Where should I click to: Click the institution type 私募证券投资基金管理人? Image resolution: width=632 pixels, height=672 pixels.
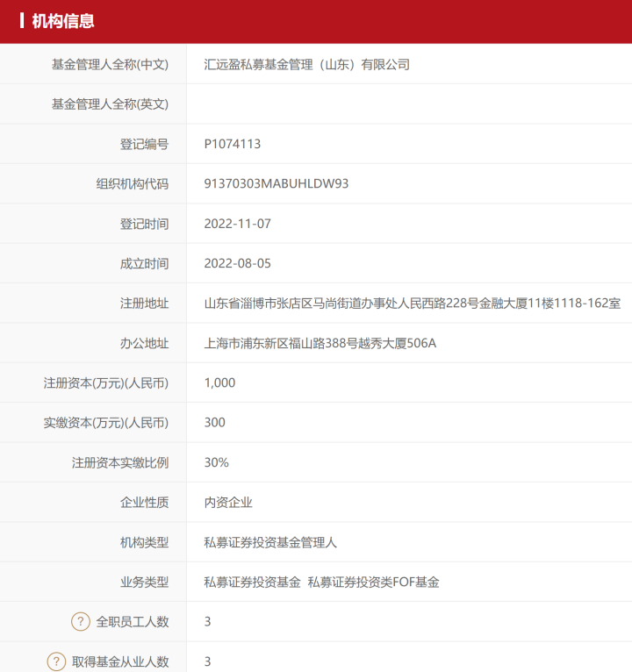(x=270, y=542)
